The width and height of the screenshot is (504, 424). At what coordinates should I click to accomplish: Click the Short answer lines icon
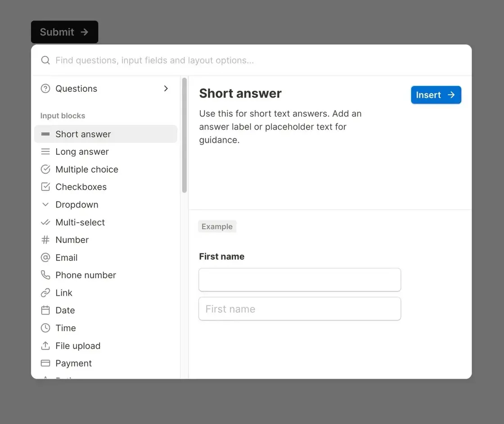(x=45, y=134)
